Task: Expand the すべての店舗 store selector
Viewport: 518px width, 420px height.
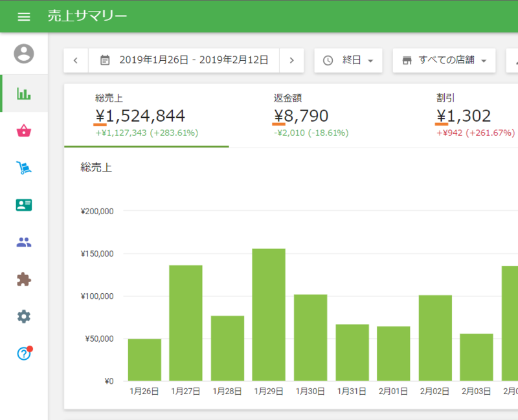Action: (444, 60)
